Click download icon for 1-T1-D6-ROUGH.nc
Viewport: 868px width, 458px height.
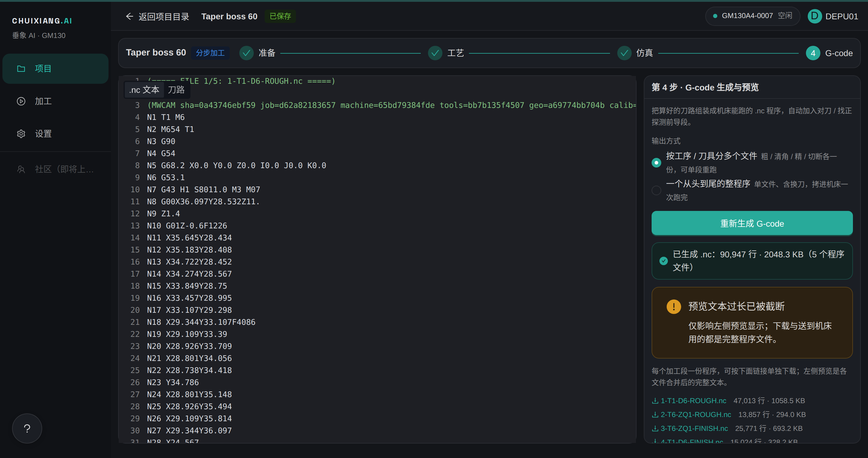(655, 401)
